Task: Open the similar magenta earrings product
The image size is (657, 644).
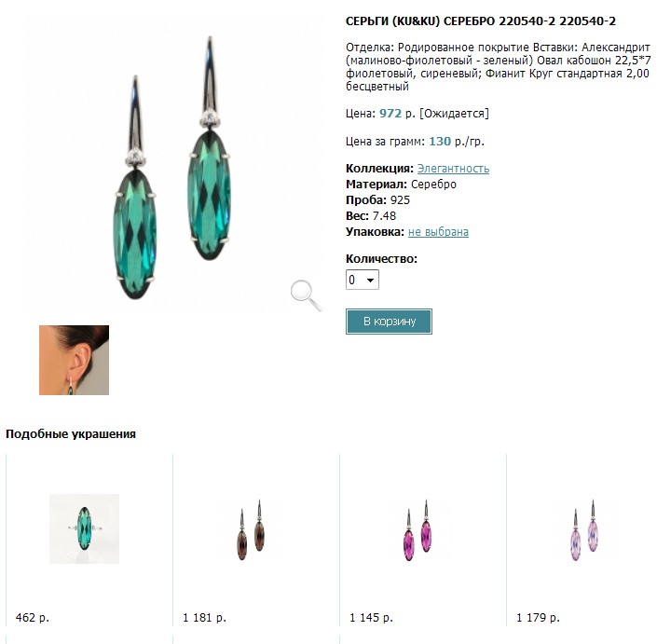Action: click(417, 530)
